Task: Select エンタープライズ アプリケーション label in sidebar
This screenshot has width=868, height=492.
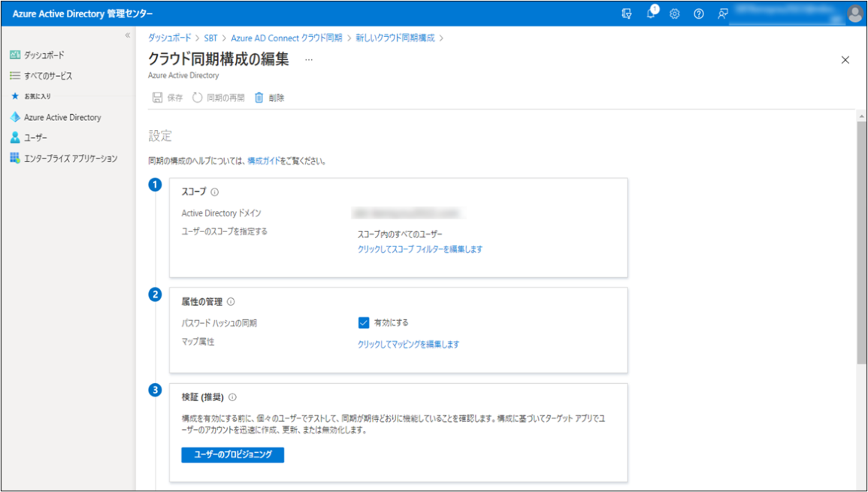Action: point(71,158)
